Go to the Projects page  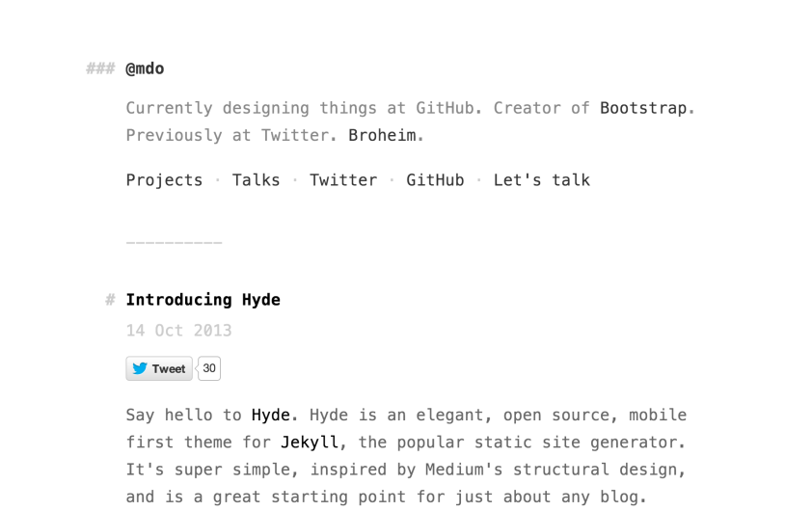click(x=164, y=180)
